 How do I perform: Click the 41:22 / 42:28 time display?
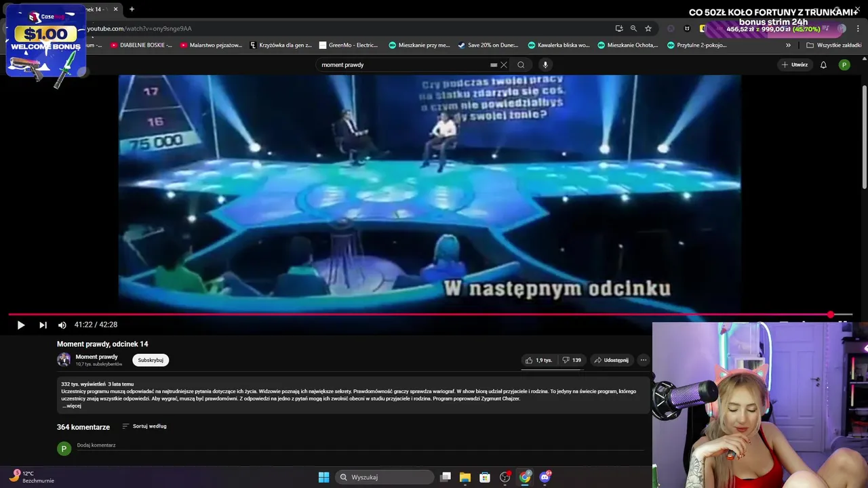click(96, 325)
